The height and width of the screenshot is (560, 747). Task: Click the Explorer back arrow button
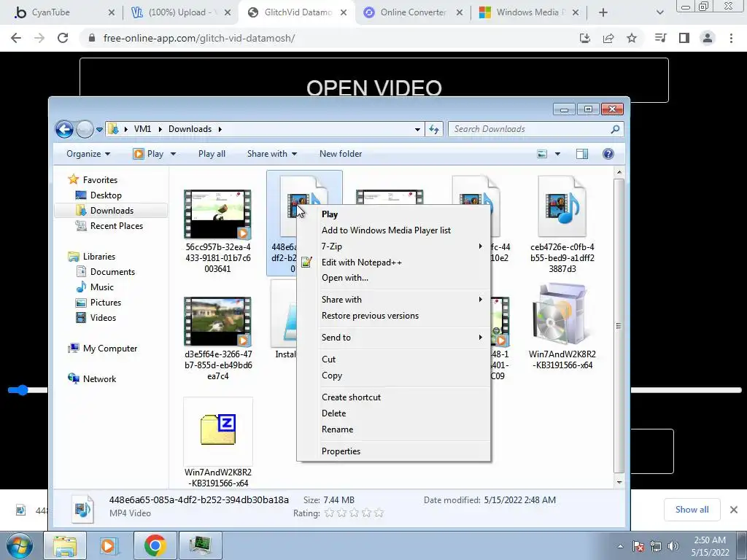click(64, 129)
